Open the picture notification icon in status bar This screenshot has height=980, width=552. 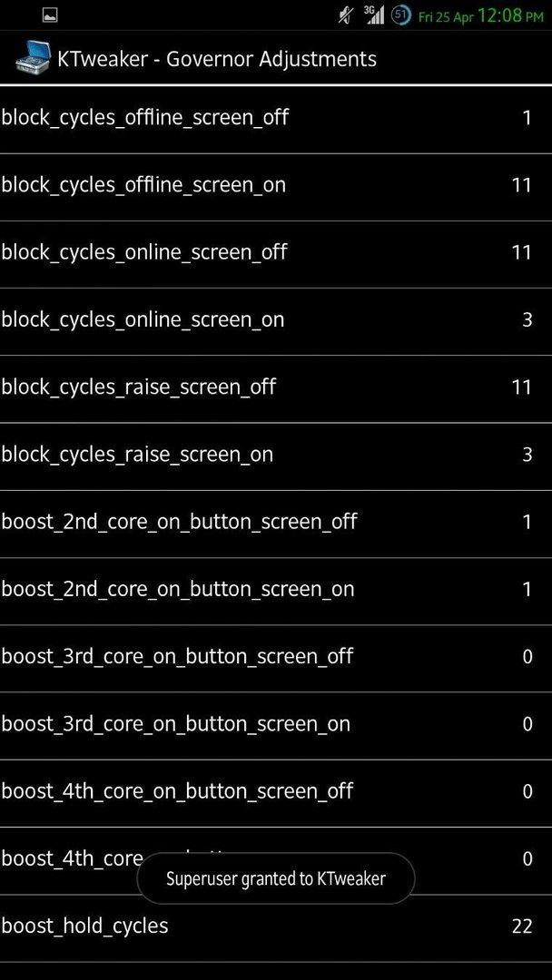click(51, 15)
